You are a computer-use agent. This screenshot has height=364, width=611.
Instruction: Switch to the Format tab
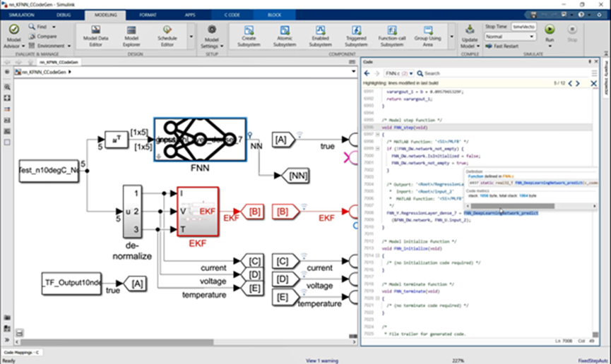click(x=148, y=15)
